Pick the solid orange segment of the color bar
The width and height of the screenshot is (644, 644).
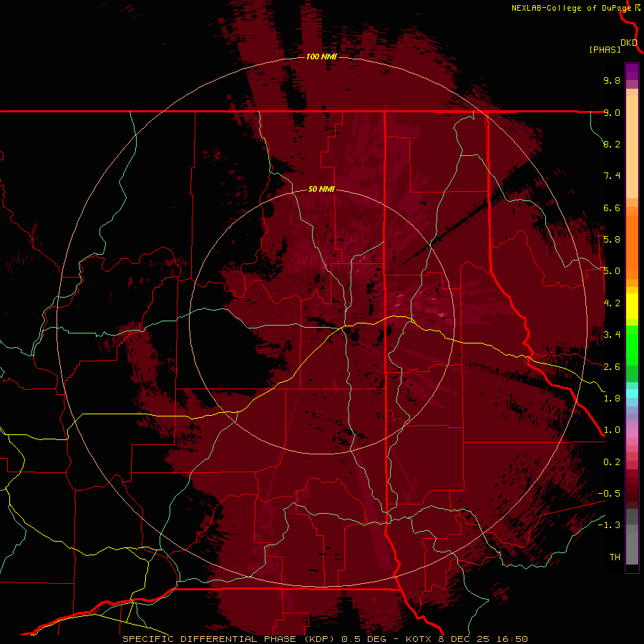click(x=632, y=246)
